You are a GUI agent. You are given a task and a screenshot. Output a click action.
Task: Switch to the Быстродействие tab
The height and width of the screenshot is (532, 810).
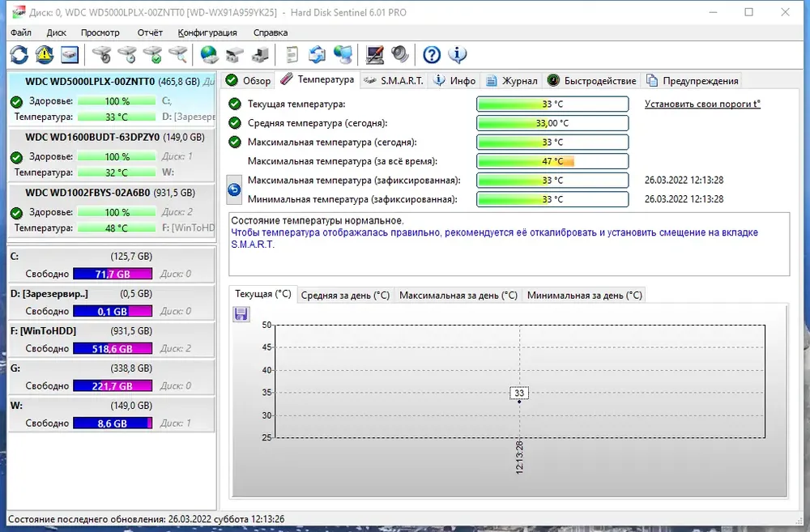(x=591, y=81)
